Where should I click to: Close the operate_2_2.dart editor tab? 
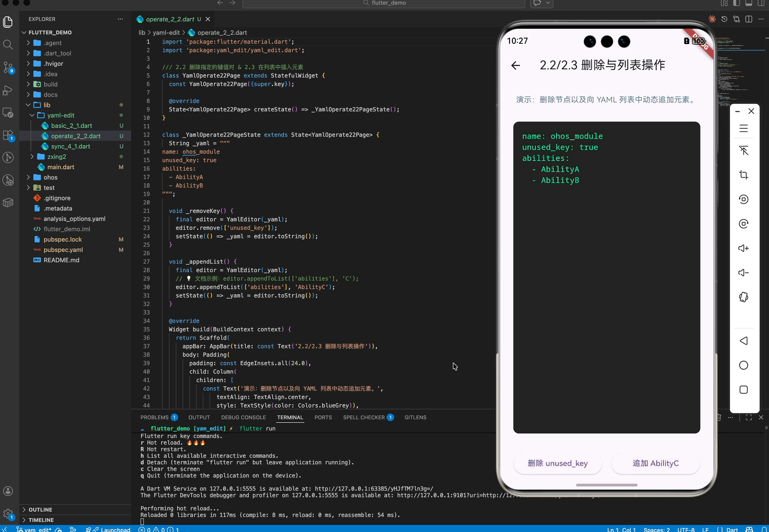click(208, 19)
